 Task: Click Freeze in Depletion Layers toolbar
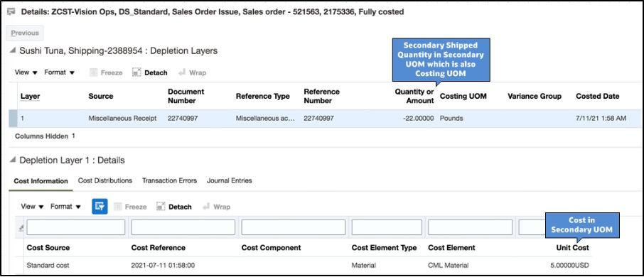click(106, 72)
